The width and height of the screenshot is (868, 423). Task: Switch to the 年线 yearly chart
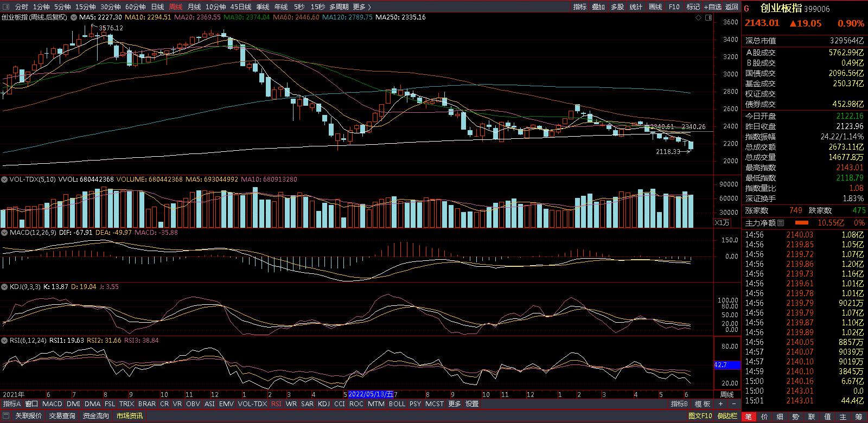click(x=281, y=7)
